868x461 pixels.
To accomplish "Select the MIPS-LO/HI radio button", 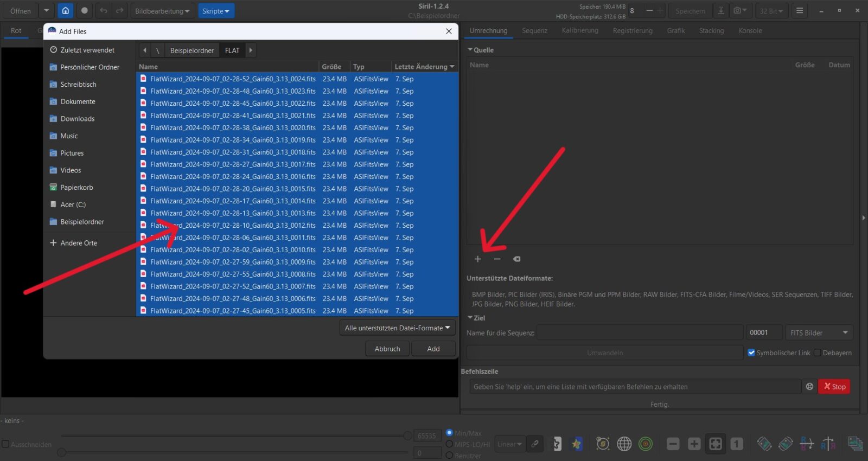I will [x=449, y=444].
